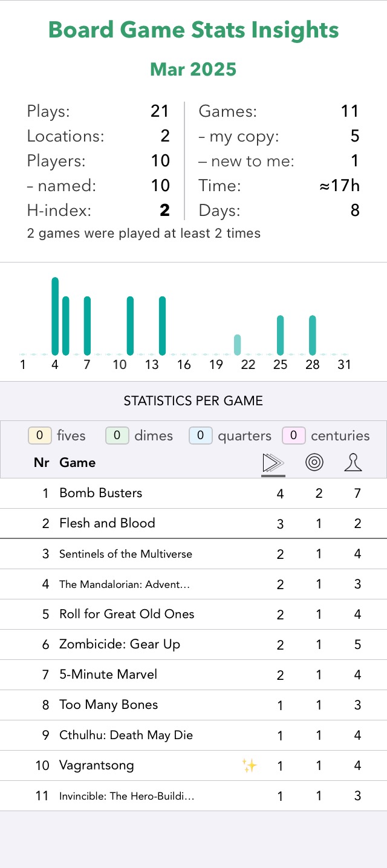Tap the faded bar near day 21
The height and width of the screenshot is (868, 387).
point(238,345)
